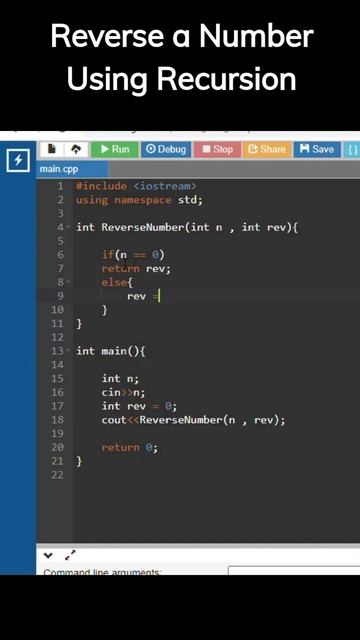Select the main.cpp file tab
This screenshot has width=360, height=640.
(72, 169)
